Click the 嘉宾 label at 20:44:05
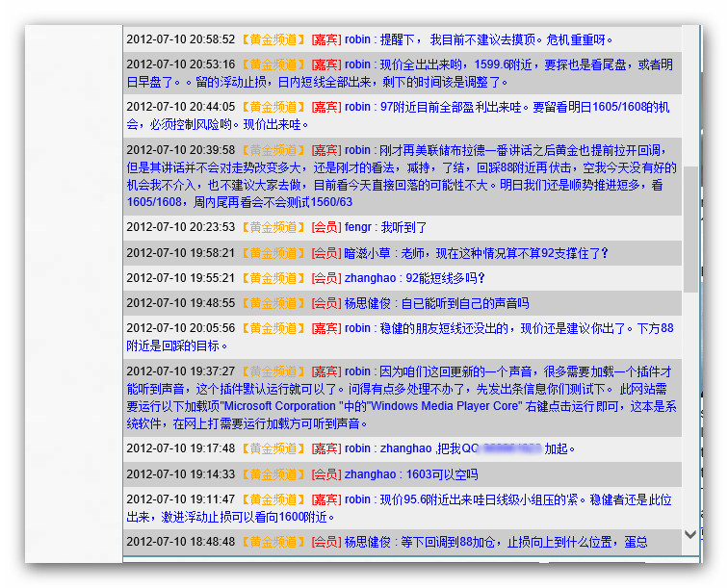Screen dimensions: 728x588 (325, 107)
